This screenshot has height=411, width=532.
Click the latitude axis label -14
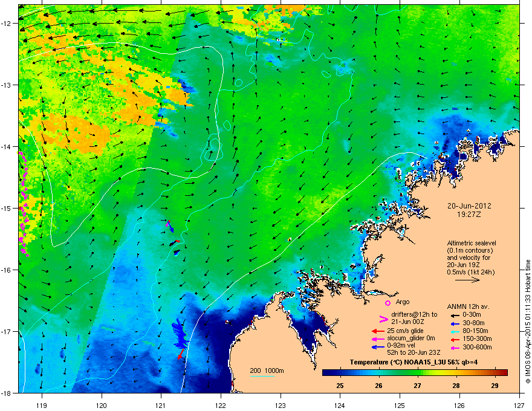point(6,146)
